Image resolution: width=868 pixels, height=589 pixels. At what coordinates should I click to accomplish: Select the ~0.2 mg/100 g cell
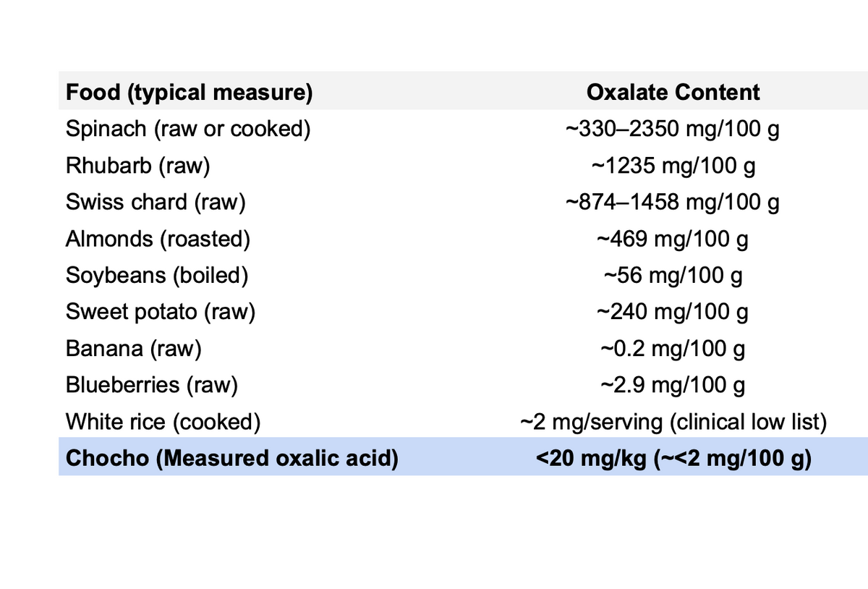673,348
